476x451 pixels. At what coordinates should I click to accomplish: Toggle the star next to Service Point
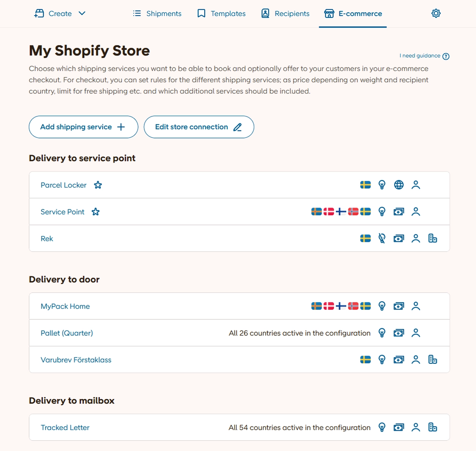96,212
